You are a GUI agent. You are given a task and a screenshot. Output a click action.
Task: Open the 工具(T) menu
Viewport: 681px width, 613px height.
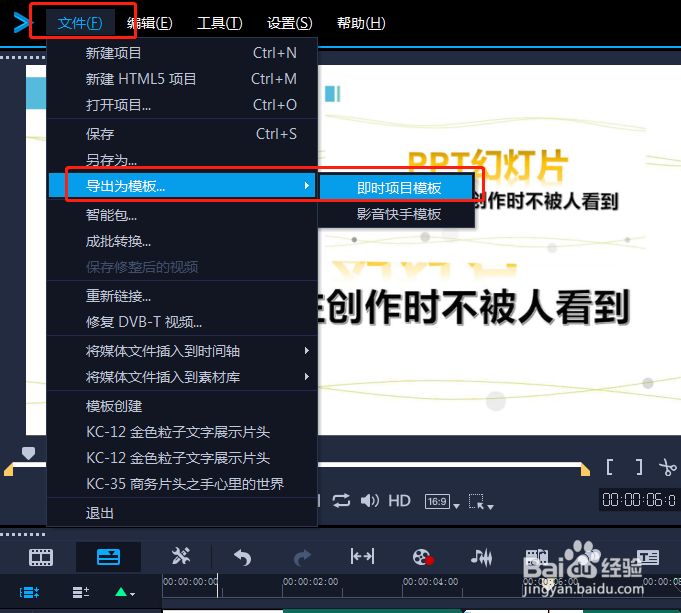coord(219,23)
